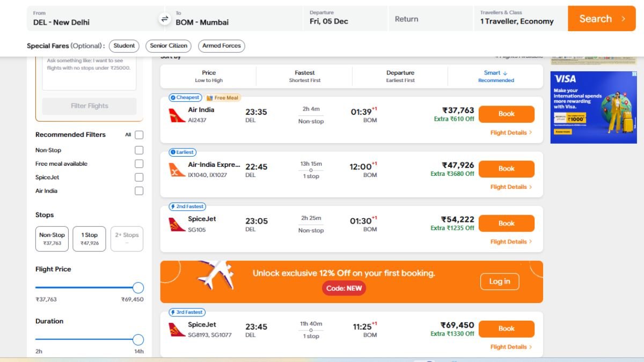Switch sorting to Price Low to High

coord(208,76)
